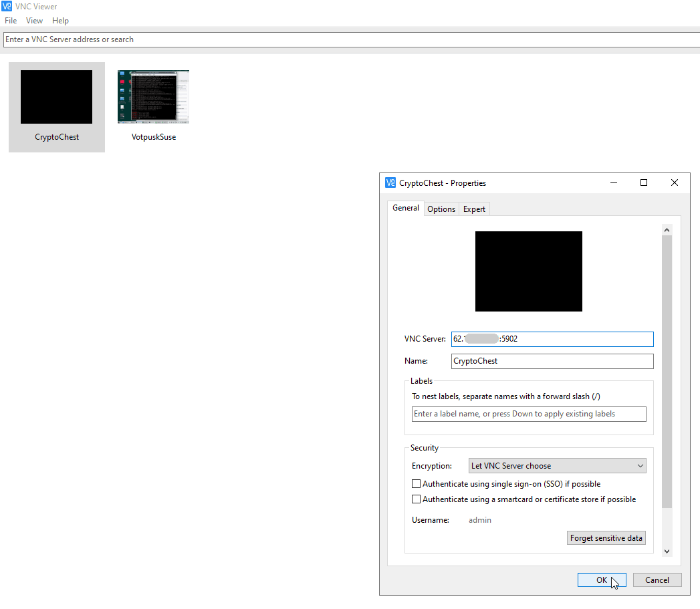Open the Encryption dropdown
The width and height of the screenshot is (700, 609).
(557, 466)
